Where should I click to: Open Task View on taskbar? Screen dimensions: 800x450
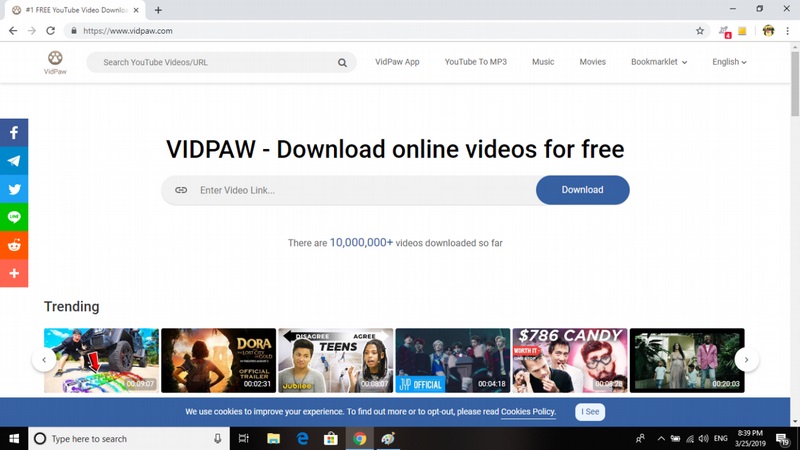(x=244, y=438)
